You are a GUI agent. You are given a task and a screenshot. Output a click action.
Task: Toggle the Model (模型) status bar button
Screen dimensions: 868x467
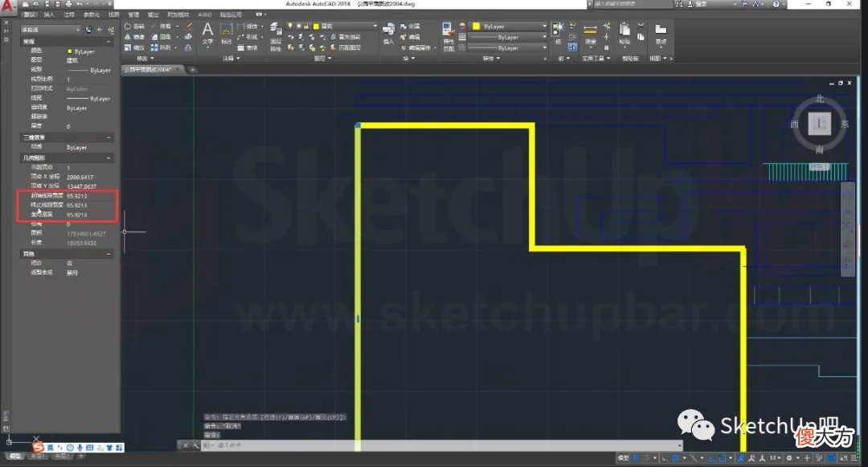624,458
